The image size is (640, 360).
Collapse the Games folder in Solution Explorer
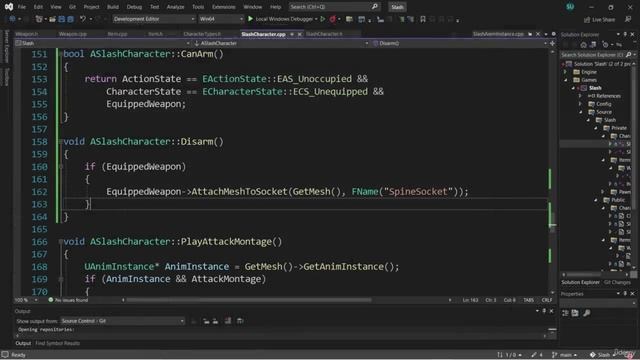(566, 80)
